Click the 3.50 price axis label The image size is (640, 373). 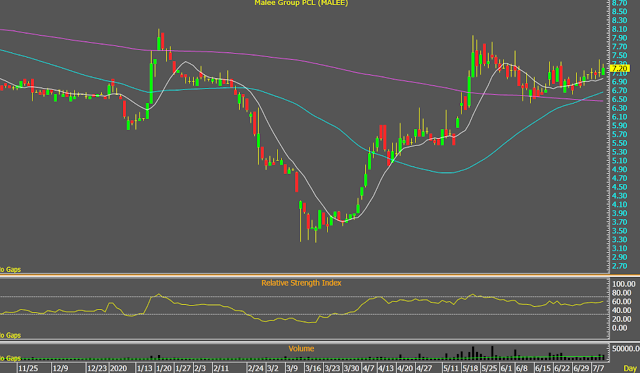pos(620,231)
